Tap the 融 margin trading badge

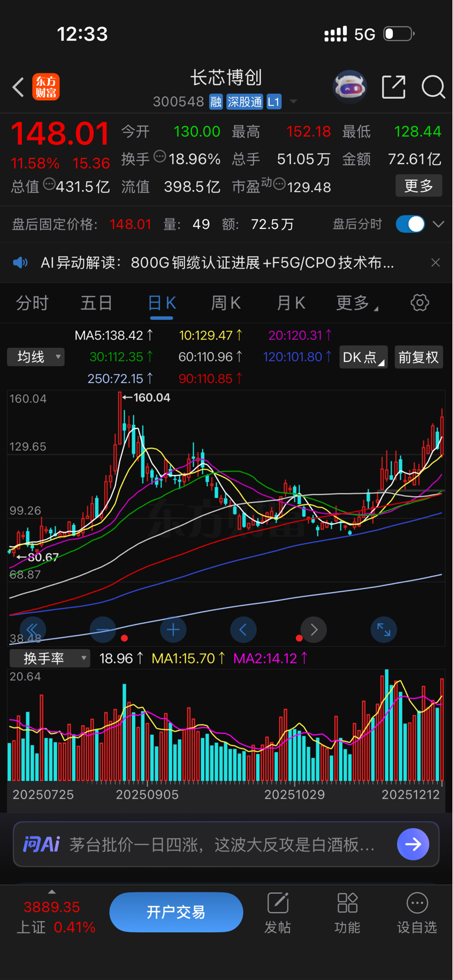point(216,102)
